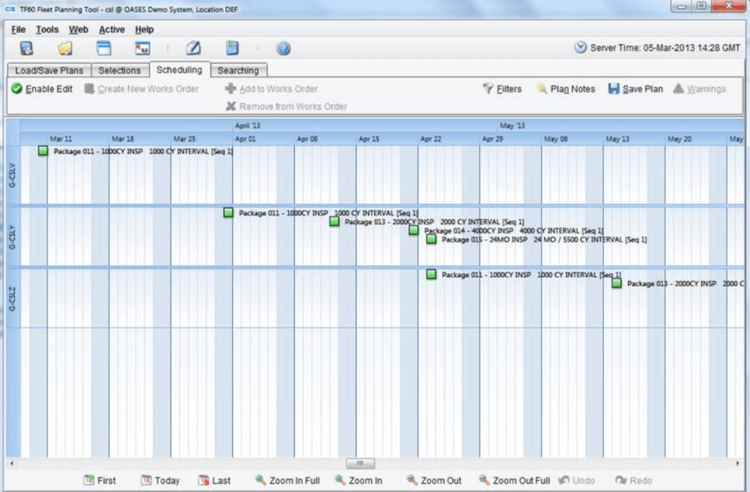Select Package 013 marker in G-CSLY row
The height and width of the screenshot is (492, 750).
(x=334, y=222)
